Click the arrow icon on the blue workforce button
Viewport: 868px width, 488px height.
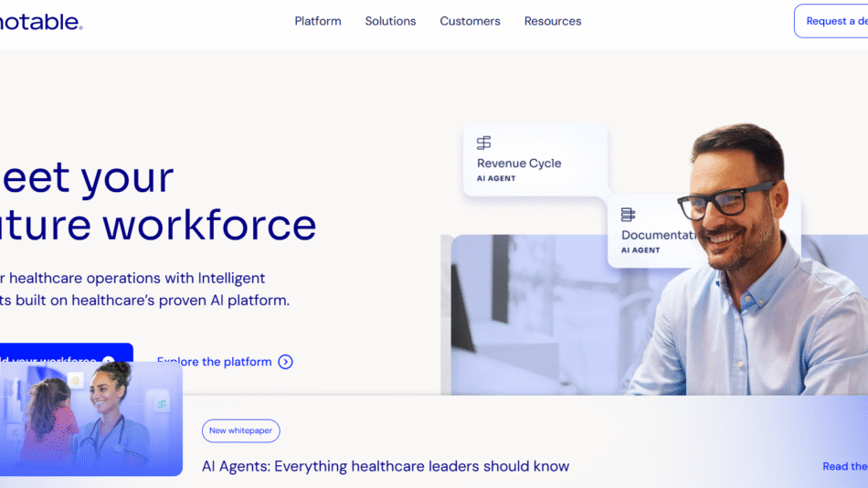click(x=109, y=361)
